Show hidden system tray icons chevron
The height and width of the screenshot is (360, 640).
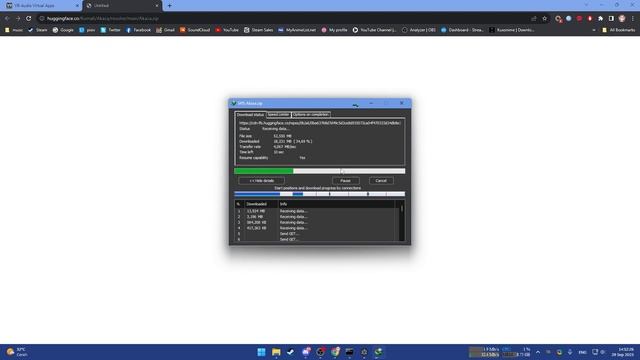[x=538, y=352]
